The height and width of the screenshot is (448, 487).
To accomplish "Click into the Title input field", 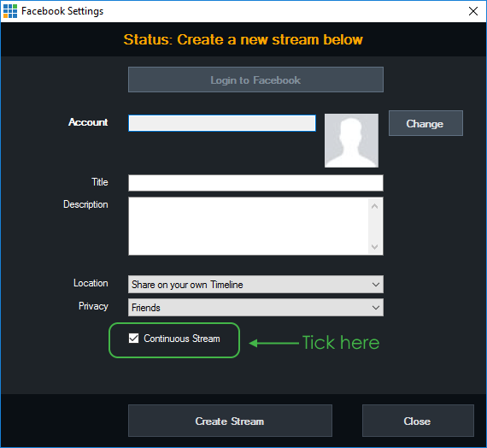I will [x=255, y=183].
